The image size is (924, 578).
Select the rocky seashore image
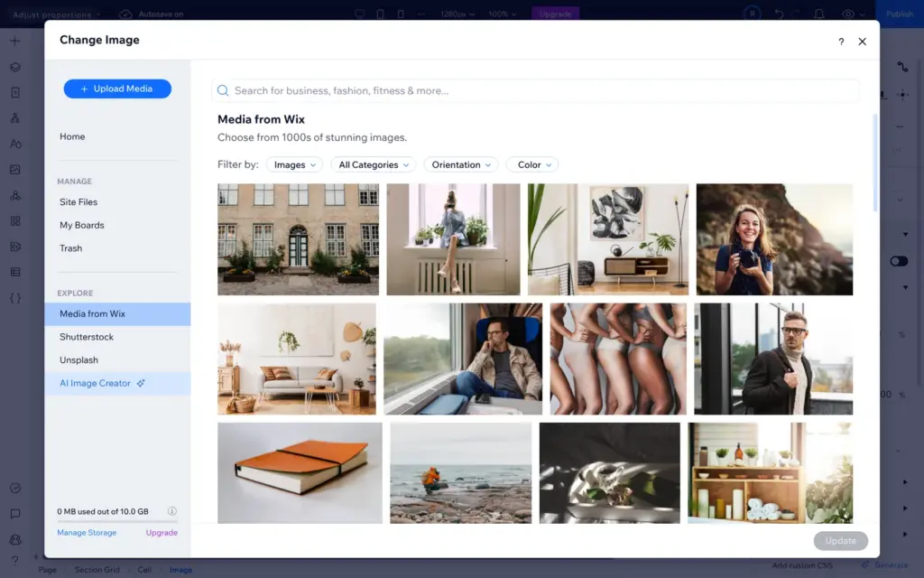461,473
